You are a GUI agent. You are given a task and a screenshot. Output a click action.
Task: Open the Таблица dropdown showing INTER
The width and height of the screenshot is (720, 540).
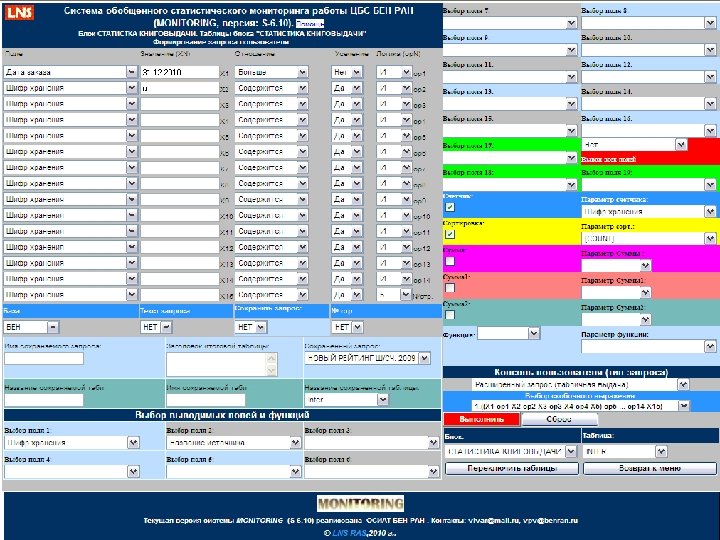tap(624, 452)
